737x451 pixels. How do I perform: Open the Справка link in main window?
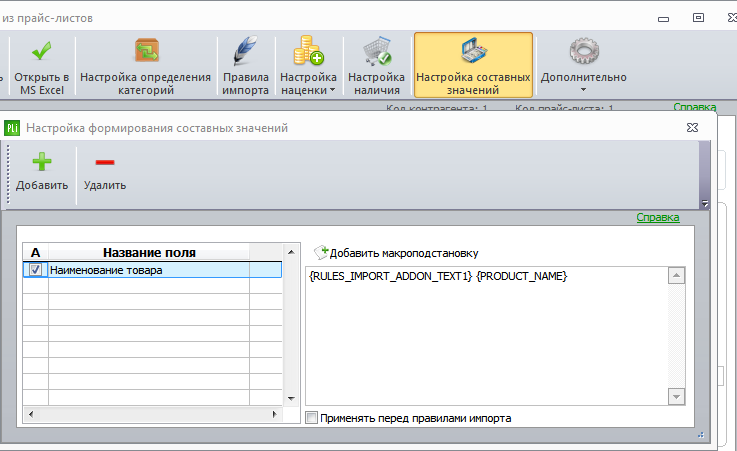tap(695, 107)
